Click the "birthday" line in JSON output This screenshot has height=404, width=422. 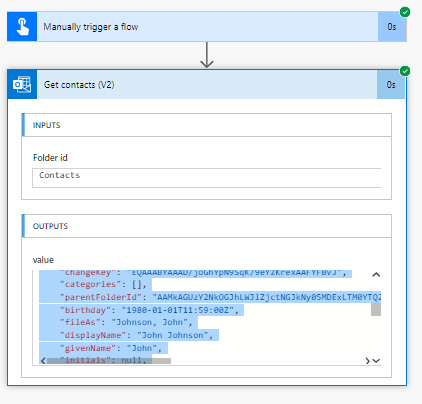tap(149, 310)
